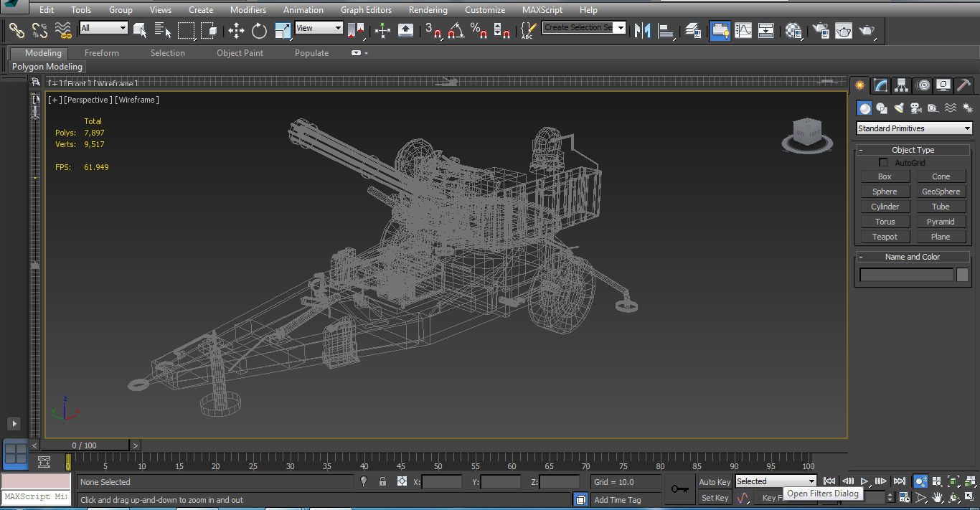Click the Pan View hand icon
This screenshot has width=980, height=510.
coord(937,497)
